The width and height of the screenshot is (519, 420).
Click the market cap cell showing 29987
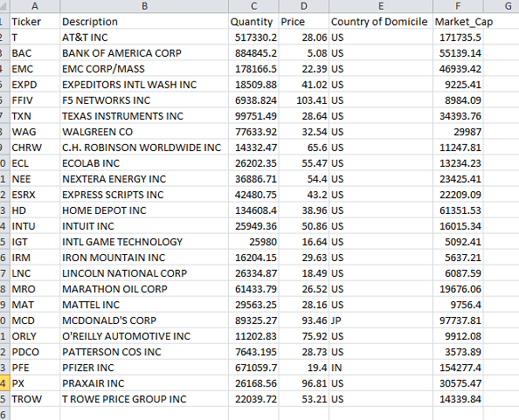458,132
